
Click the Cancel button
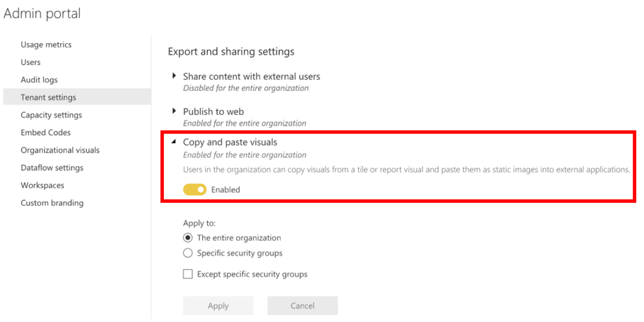click(302, 305)
